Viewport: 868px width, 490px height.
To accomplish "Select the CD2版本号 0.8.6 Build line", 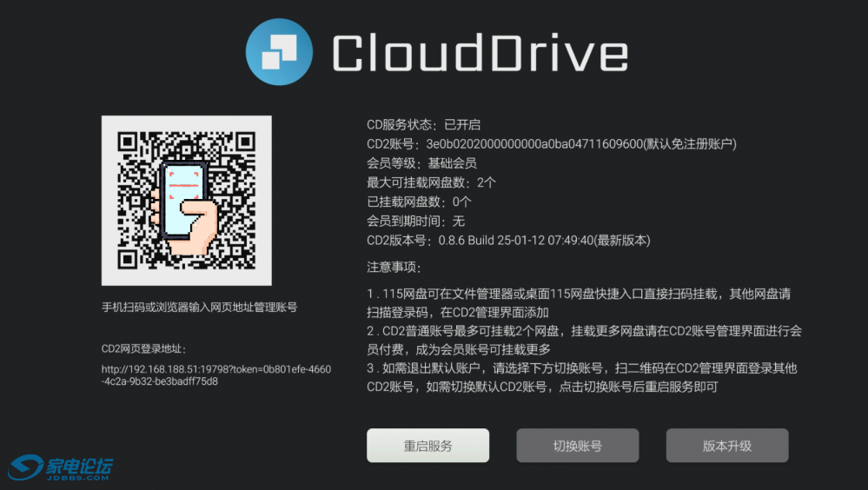I will pyautogui.click(x=508, y=241).
